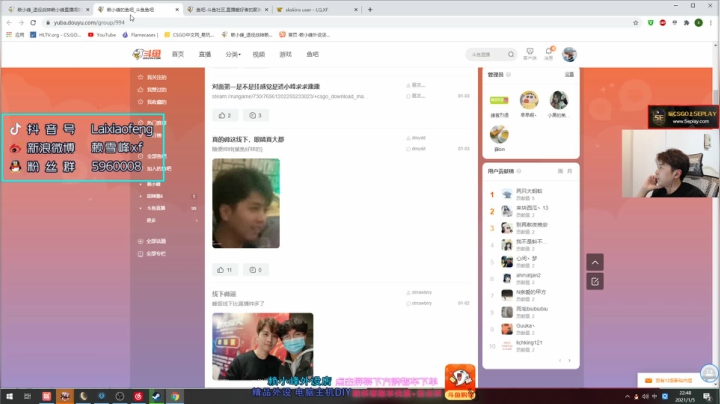Switch the contribution ranking to 周
Image resolution: width=720 pixels, height=404 pixels.
(x=560, y=171)
